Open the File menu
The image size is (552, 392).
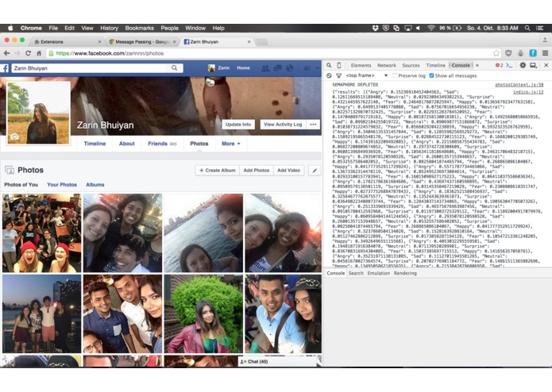[x=53, y=28]
